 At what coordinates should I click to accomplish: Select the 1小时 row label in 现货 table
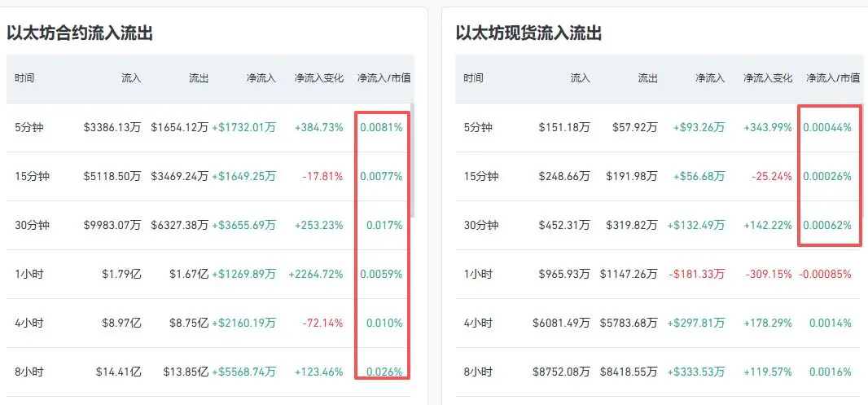pos(478,274)
